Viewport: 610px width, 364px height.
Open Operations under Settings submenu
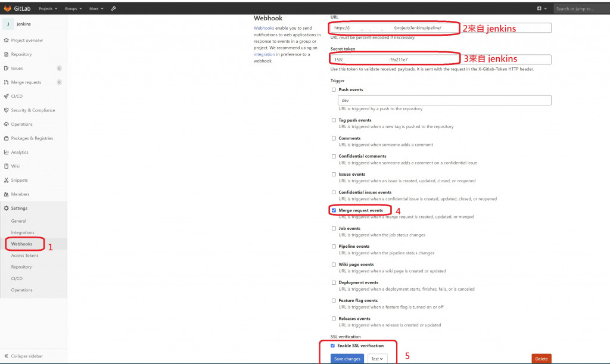coord(22,290)
